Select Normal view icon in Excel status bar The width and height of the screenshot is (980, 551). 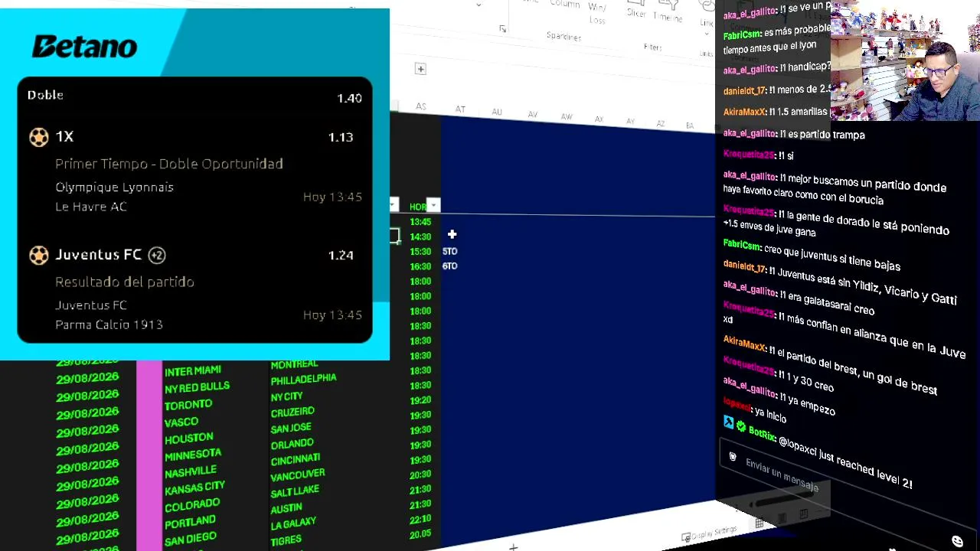pos(759,523)
